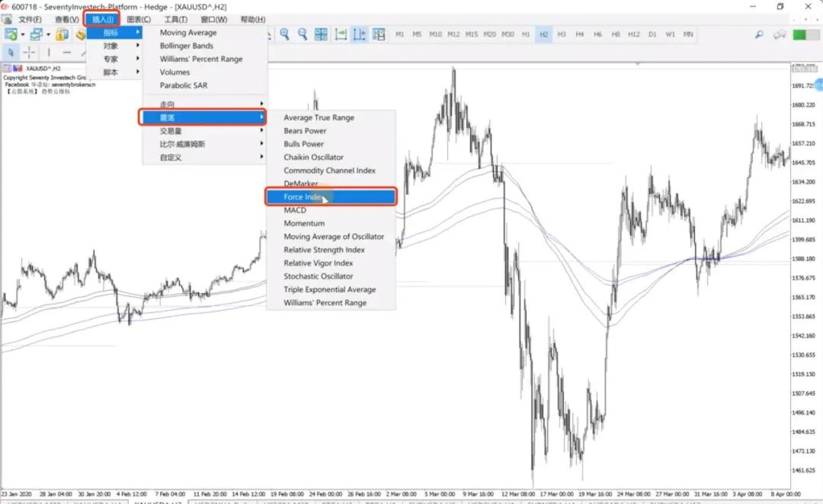Image resolution: width=823 pixels, height=504 pixels.
Task: Click Bollinger Bands in the indicator list
Action: coord(187,46)
